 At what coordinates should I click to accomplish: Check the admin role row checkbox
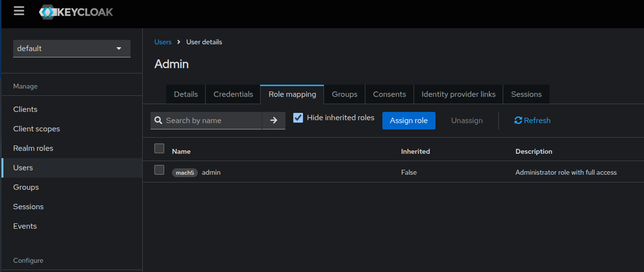159,170
